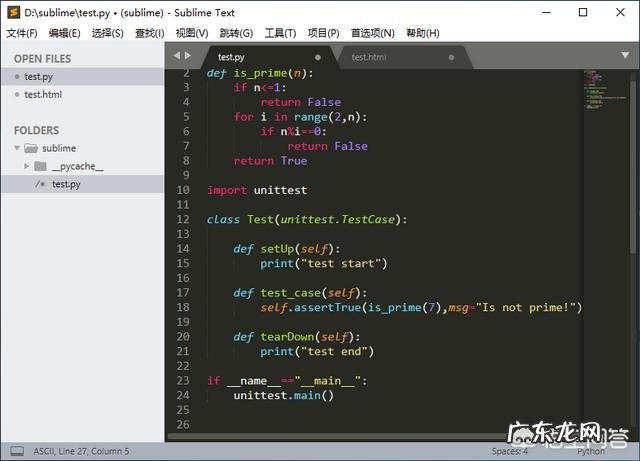Select the __pycache__ folder row

(82, 166)
